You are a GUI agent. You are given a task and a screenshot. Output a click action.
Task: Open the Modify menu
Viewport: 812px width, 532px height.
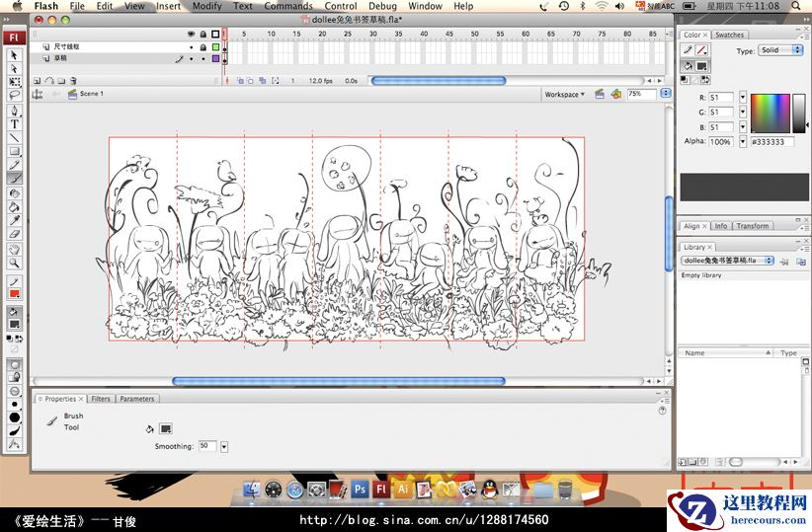[206, 6]
